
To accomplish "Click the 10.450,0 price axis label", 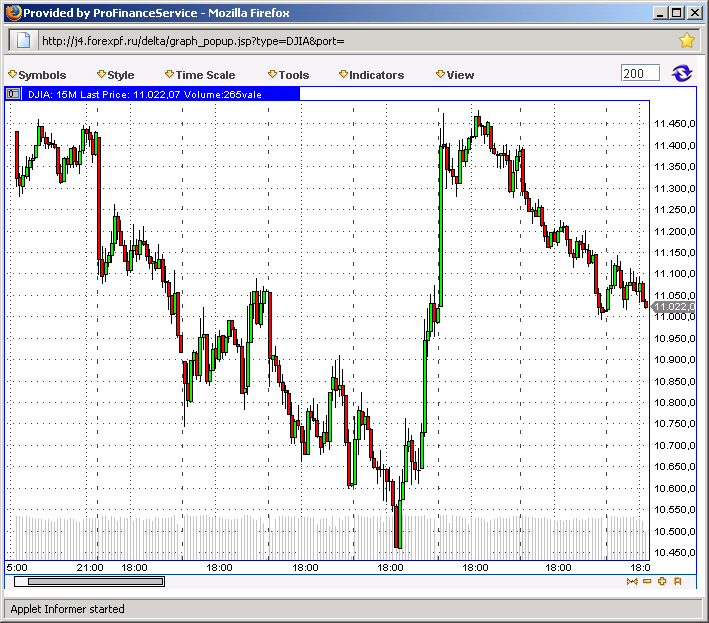I will tap(675, 552).
